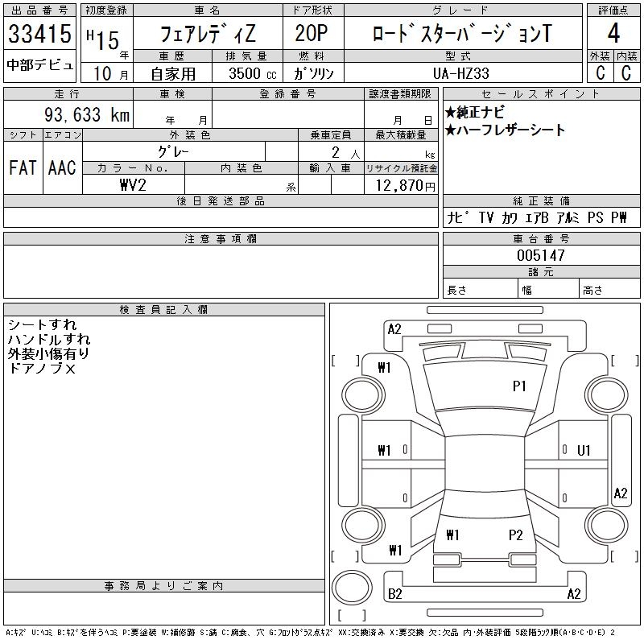This screenshot has width=644, height=644.
Task: Click the 純正ナビ sales point line
Action: [475, 113]
